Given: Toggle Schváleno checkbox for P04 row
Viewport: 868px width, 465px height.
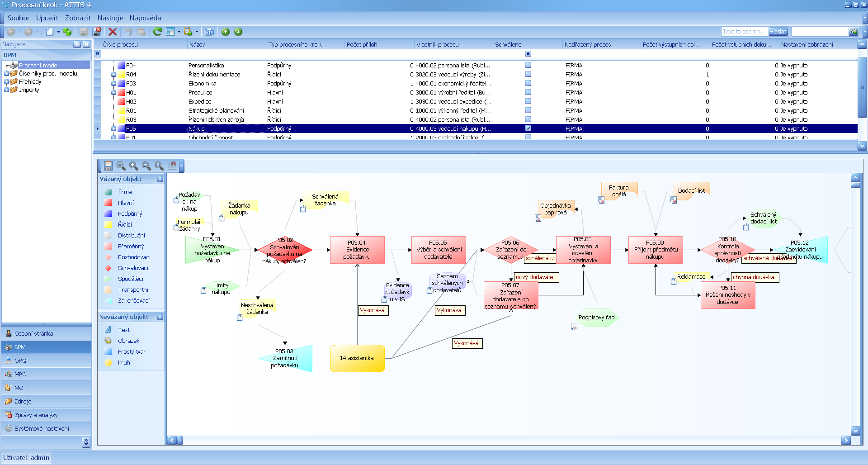Looking at the screenshot, I should pyautogui.click(x=528, y=65).
